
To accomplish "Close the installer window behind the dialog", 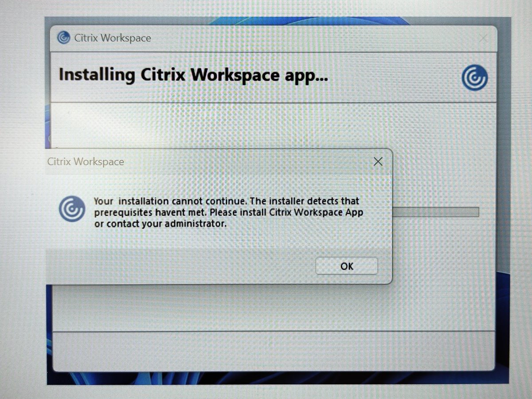I will (x=483, y=39).
